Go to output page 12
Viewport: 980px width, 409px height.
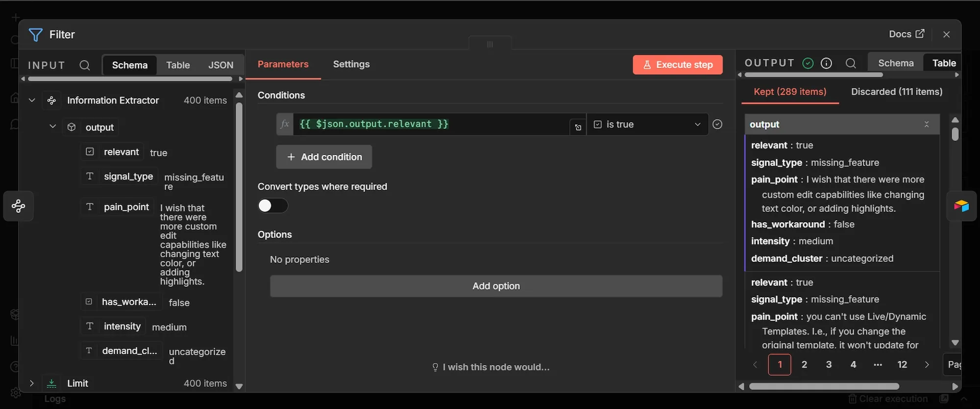point(902,364)
